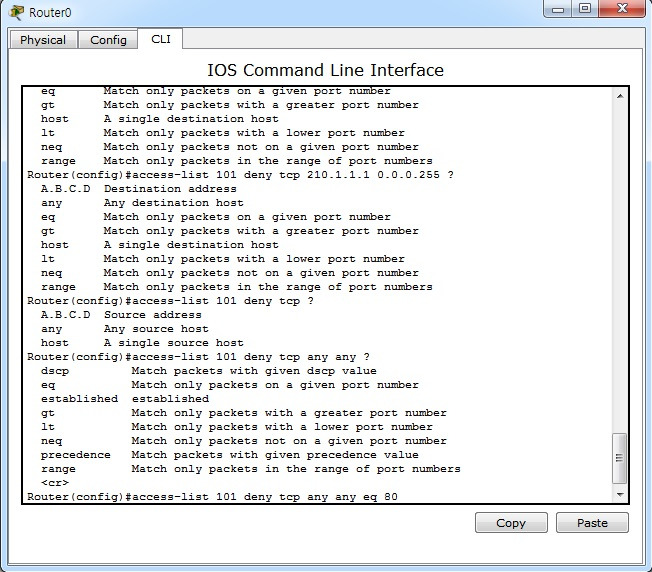Click the CLI scrollbar down arrow

pyautogui.click(x=620, y=494)
